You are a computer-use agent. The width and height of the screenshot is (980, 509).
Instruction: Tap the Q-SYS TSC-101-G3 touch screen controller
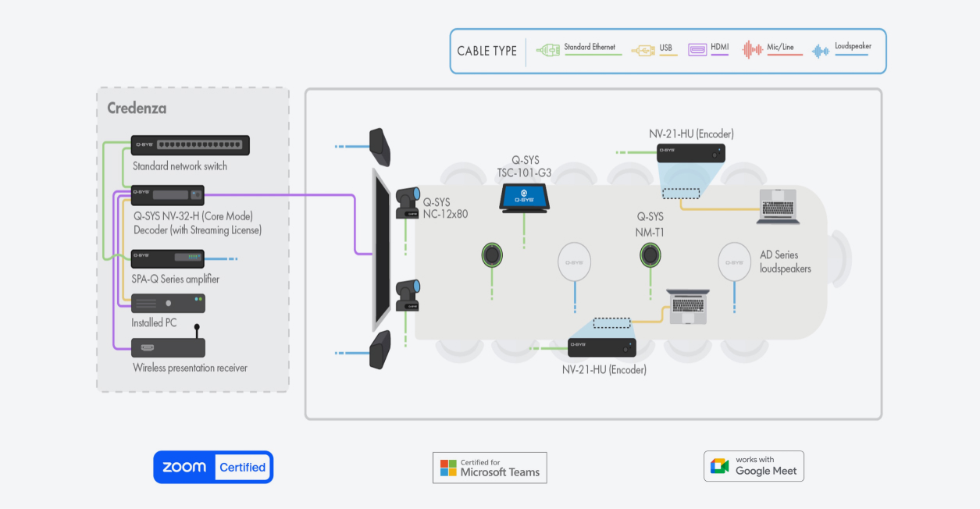526,196
